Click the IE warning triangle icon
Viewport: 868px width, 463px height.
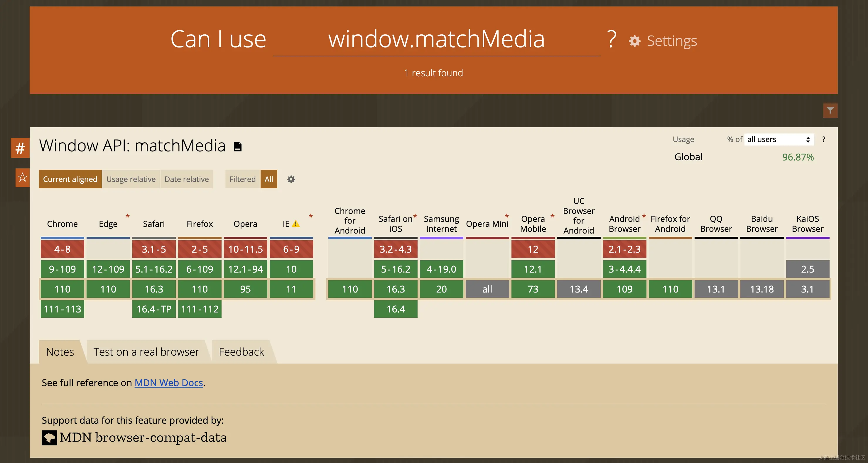(295, 224)
